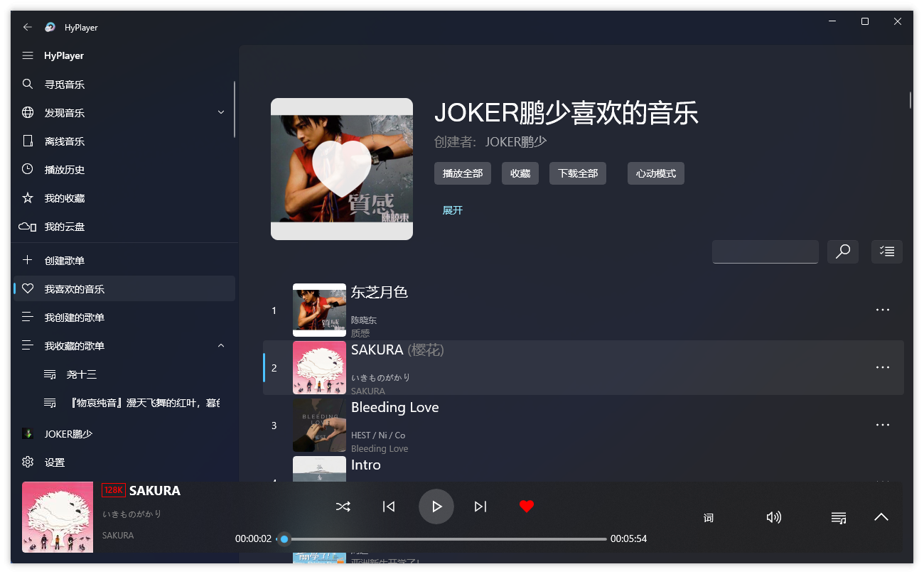Open 发现音乐 section
924x574 pixels.
coord(124,113)
